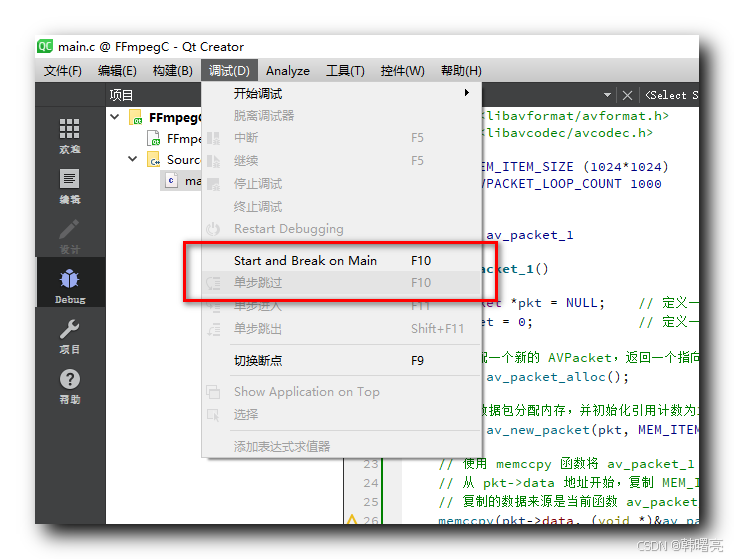Click the .pro file icon in project tree
The image size is (734, 559).
click(154, 139)
